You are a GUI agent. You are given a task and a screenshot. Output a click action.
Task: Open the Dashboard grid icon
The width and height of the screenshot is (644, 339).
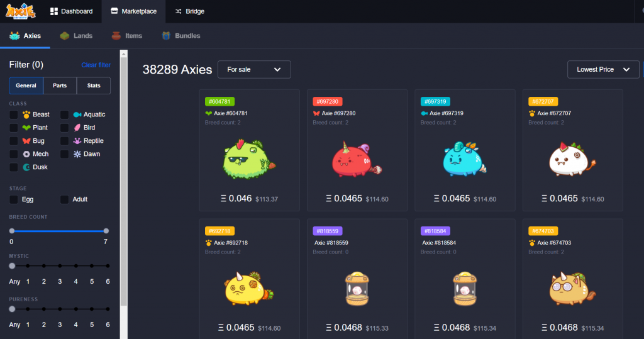(x=54, y=11)
